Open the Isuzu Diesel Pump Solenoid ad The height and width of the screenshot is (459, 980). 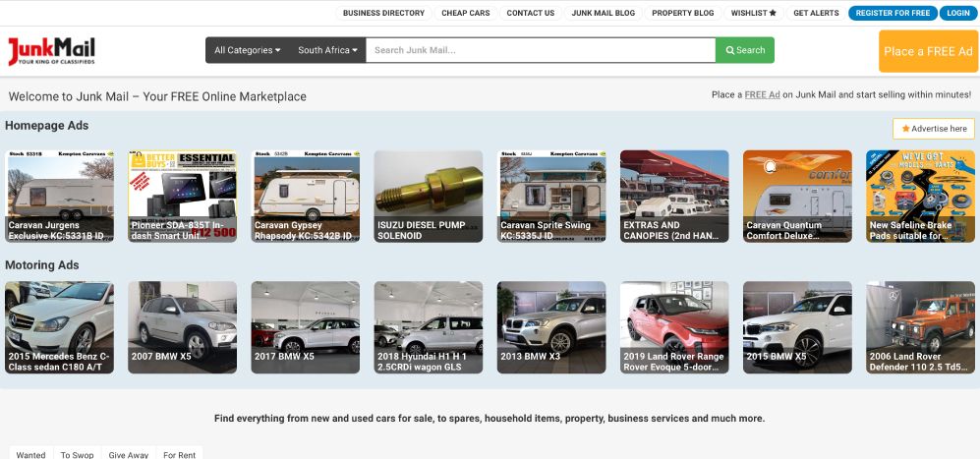tap(429, 197)
